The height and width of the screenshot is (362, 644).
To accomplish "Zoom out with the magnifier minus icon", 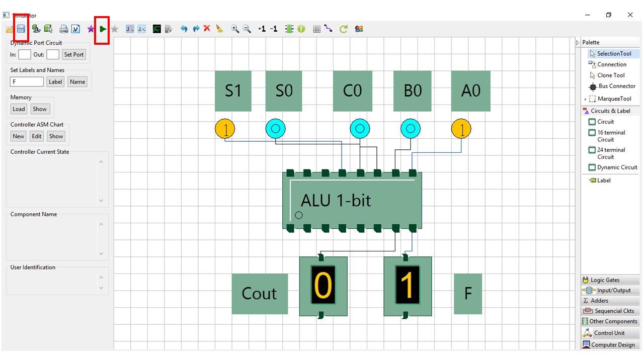I will [x=247, y=29].
